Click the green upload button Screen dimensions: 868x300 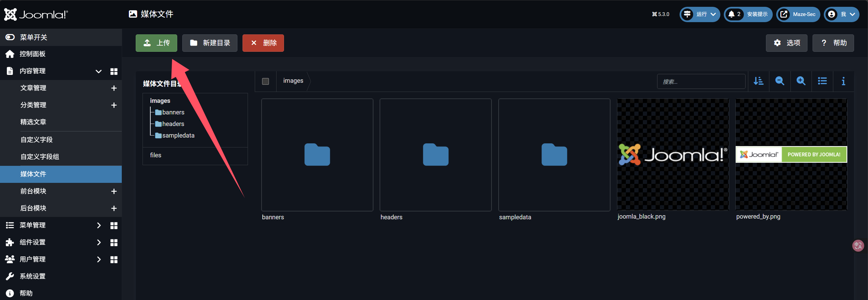point(156,43)
